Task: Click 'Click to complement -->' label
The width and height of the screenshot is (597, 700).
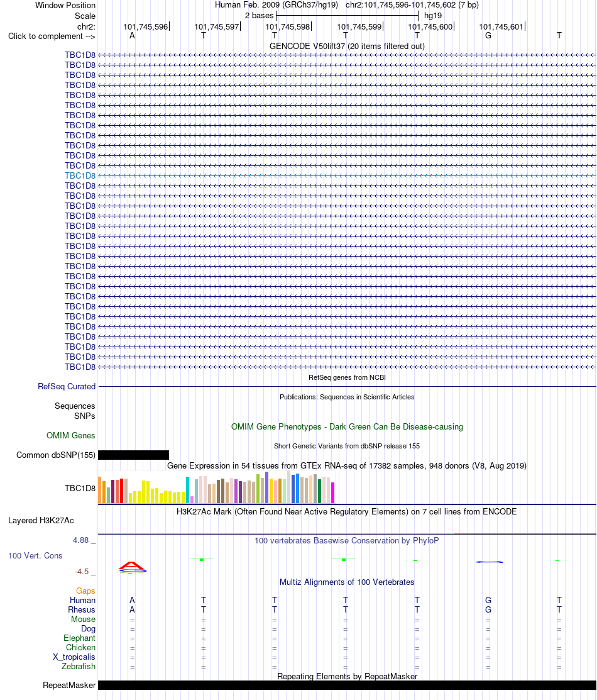Action: point(52,36)
